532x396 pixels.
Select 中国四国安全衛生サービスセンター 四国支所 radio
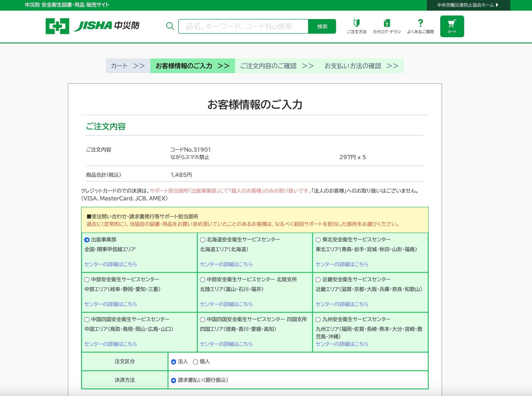(x=203, y=320)
